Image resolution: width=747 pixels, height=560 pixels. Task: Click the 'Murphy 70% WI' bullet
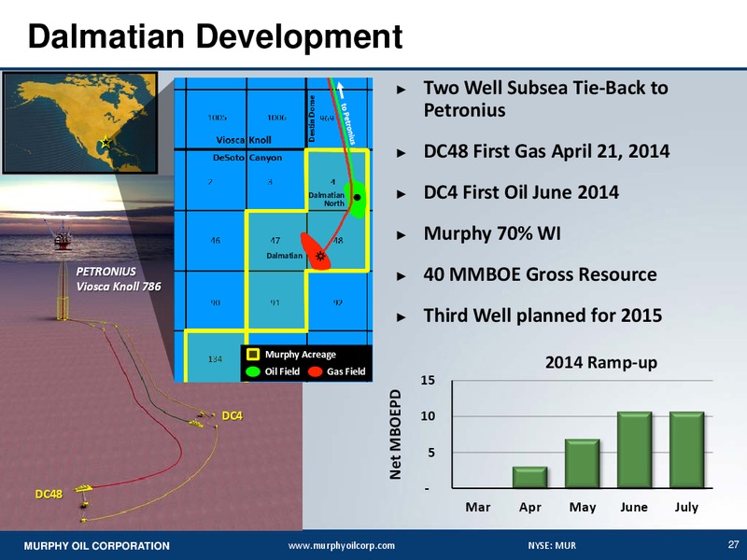492,233
